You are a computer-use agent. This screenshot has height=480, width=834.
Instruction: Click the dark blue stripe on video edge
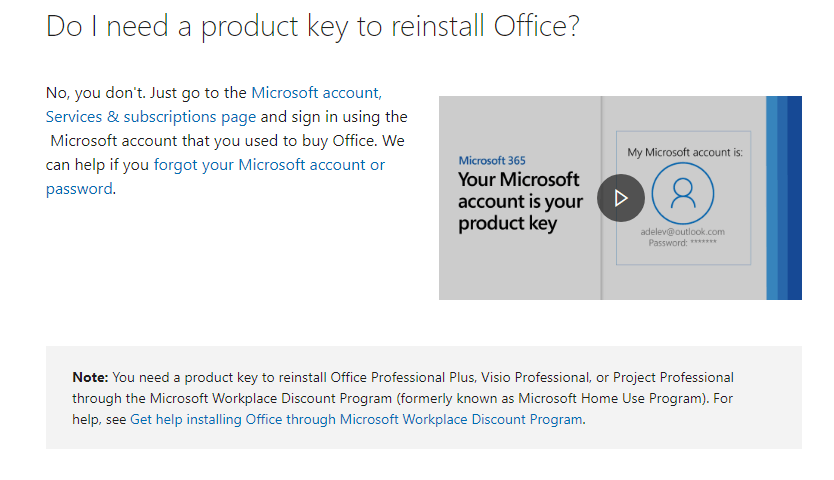pos(795,198)
